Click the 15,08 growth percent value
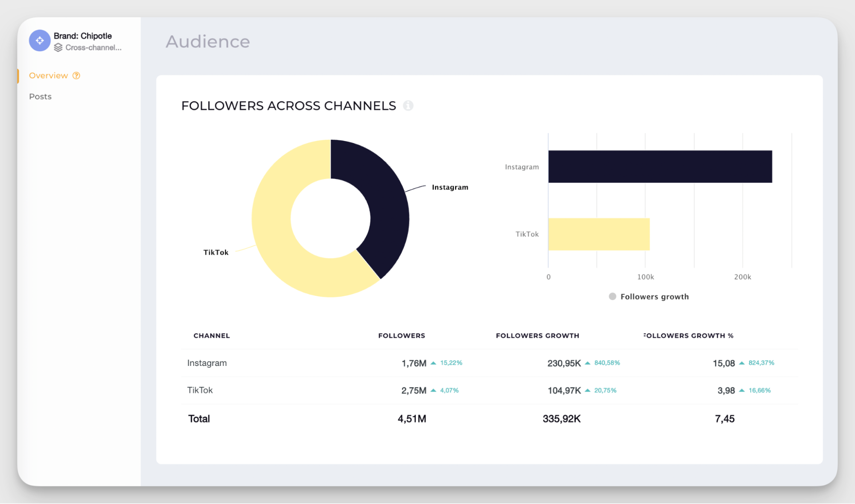The image size is (855, 504). click(724, 363)
